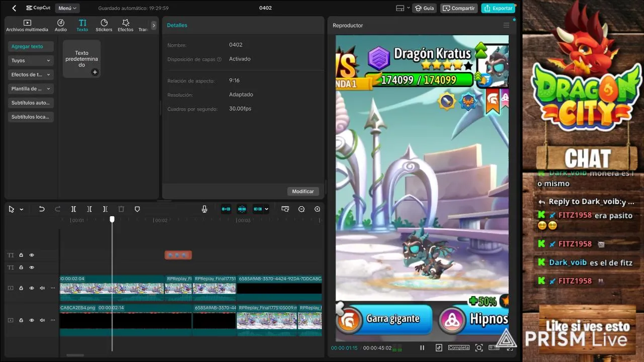The height and width of the screenshot is (362, 644).
Task: Split clip at playhead
Action: coord(73,209)
